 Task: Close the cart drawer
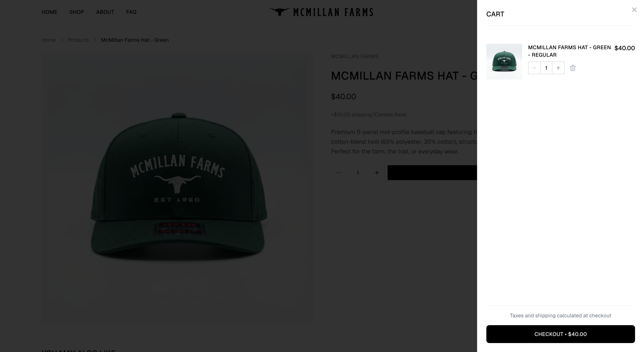[634, 10]
